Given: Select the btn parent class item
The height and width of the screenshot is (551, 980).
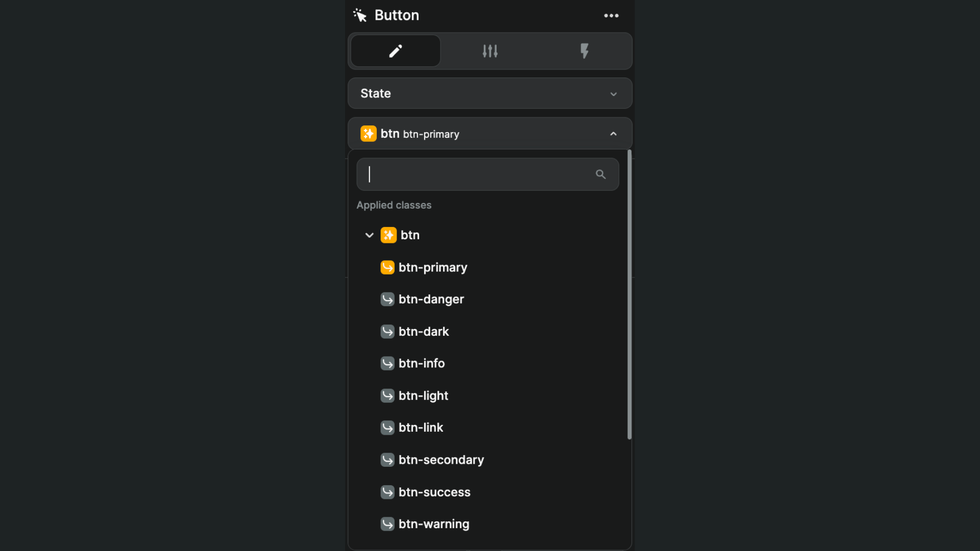Looking at the screenshot, I should tap(410, 235).
